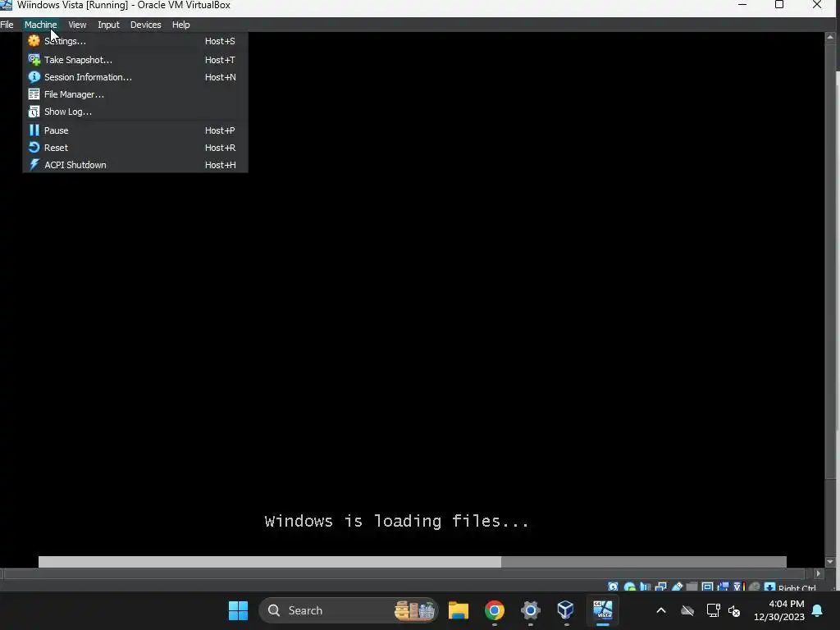Click the display settings status icon
840x630 pixels.
coord(707,587)
